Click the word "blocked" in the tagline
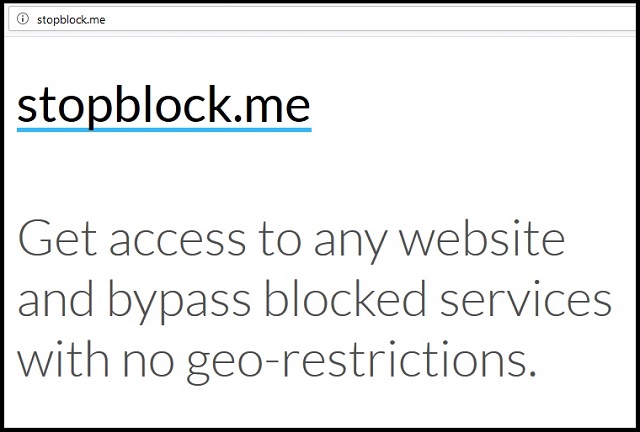 [x=346, y=299]
